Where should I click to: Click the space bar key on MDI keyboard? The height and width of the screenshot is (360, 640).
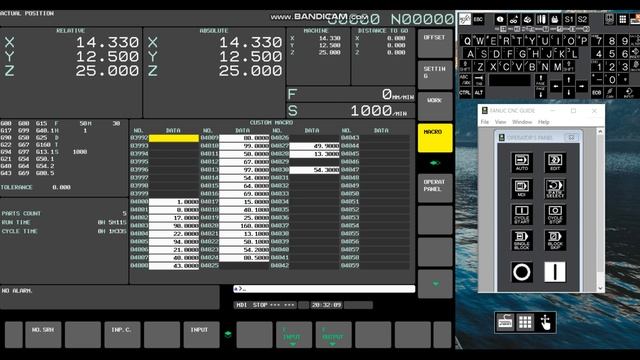point(510,80)
